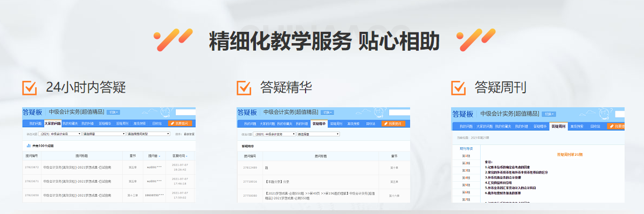644x214 pixels.
Task: Click mascot cartoon icon in 答疑周刊 panel header
Action: click(604, 114)
